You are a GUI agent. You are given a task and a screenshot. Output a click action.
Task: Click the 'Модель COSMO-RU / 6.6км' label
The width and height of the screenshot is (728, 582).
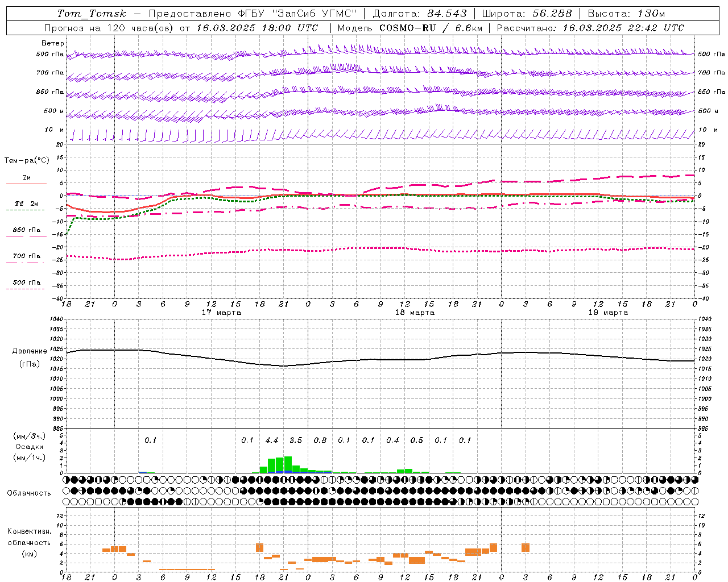tap(410, 28)
